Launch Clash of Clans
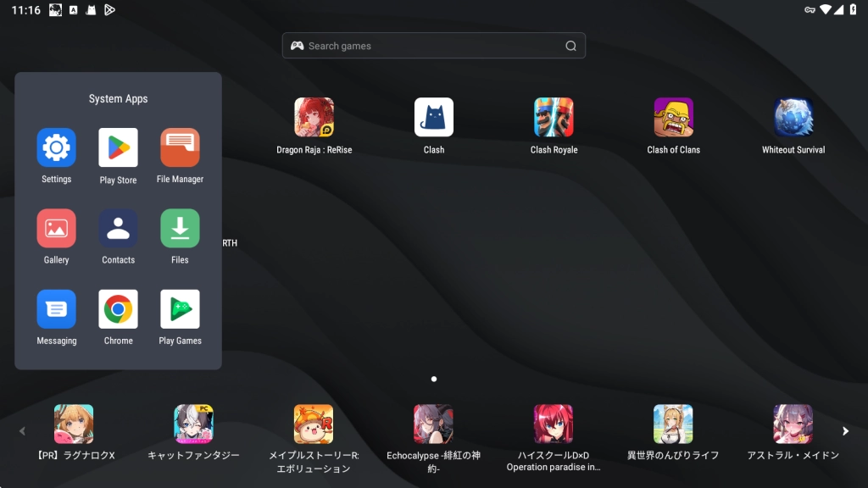 [673, 118]
